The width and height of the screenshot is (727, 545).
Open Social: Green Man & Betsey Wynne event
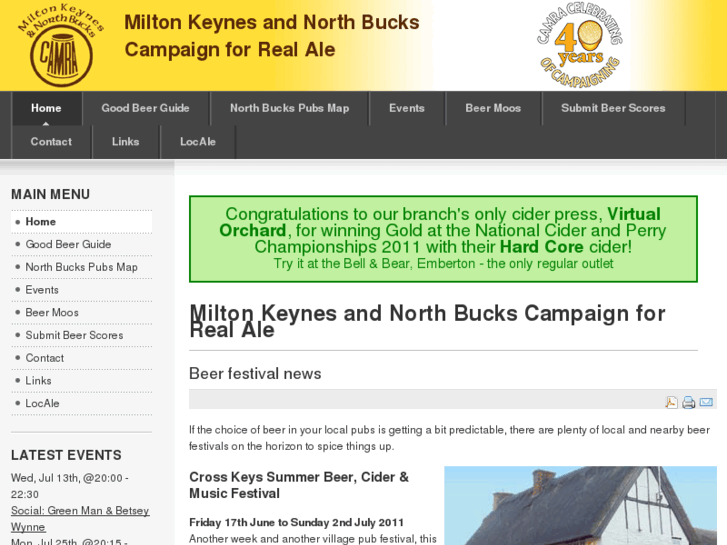pos(80,519)
